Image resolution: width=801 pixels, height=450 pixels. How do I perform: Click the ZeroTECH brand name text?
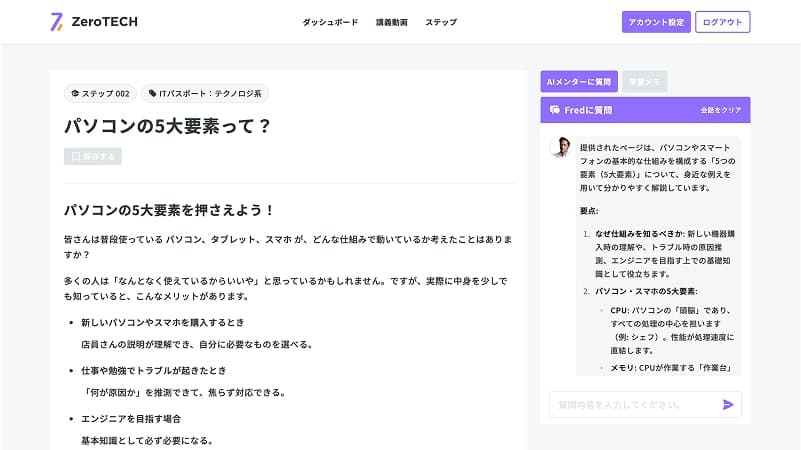click(105, 21)
